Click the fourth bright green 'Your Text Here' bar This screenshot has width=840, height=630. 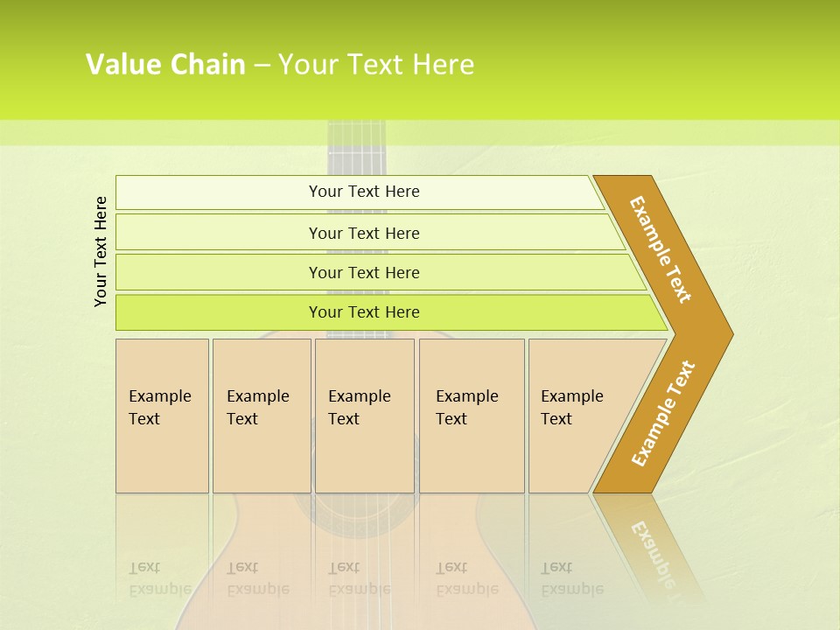(x=391, y=312)
